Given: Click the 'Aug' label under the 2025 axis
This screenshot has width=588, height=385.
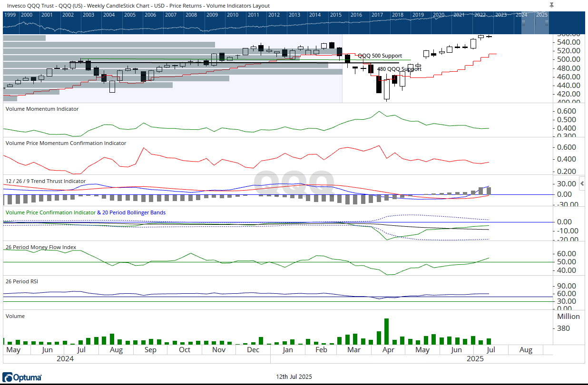Looking at the screenshot, I should [x=526, y=350].
